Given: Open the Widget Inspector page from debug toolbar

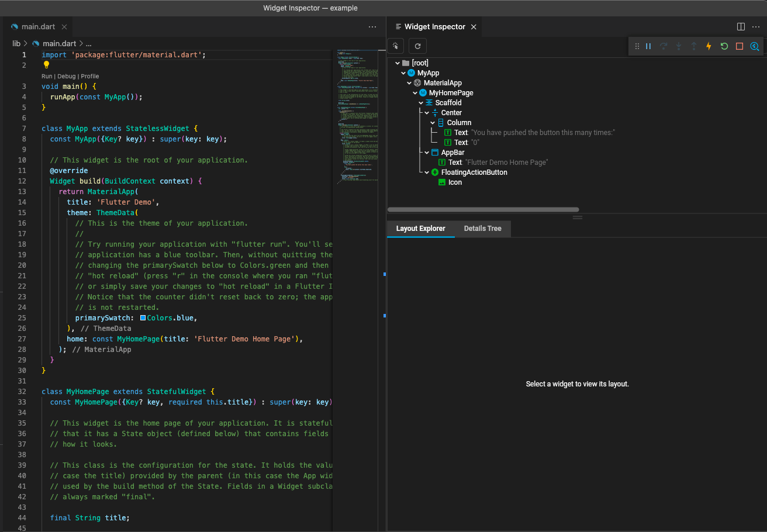Looking at the screenshot, I should (755, 46).
